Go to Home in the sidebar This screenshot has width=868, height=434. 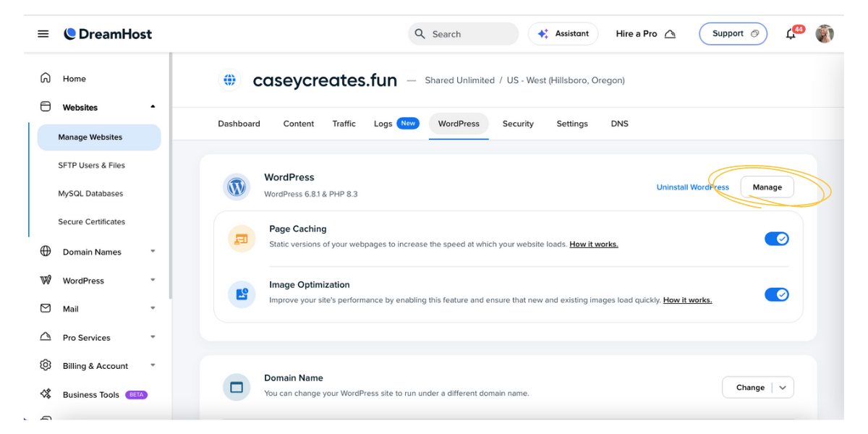click(75, 79)
